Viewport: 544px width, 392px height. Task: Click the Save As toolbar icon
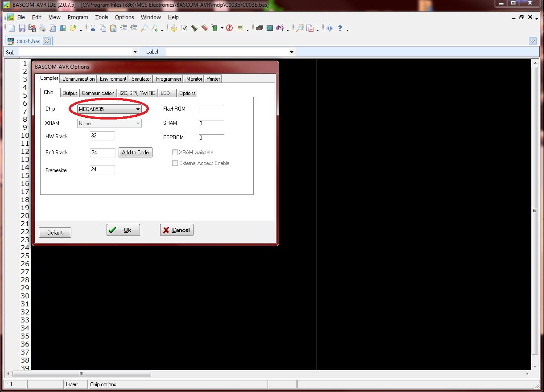[32, 29]
